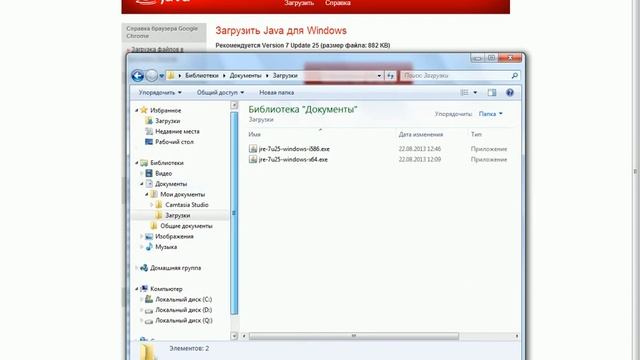
Task: Open the Общий доступ toolbar menu
Action: [x=220, y=93]
